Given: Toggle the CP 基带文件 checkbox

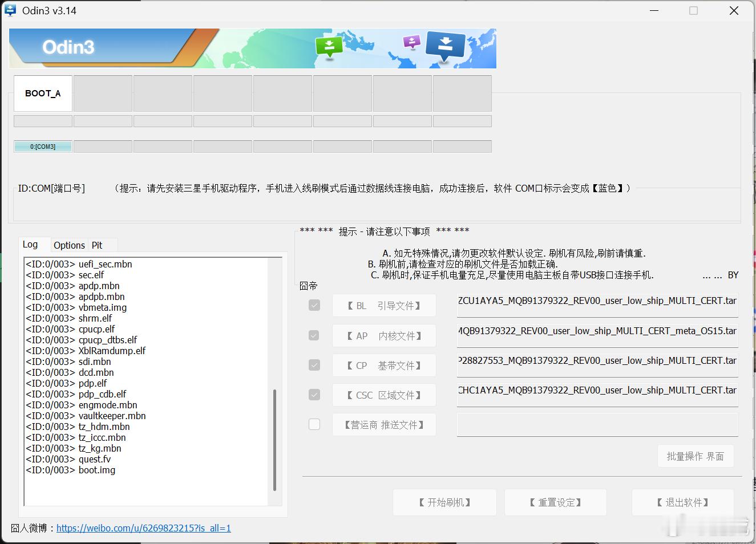Looking at the screenshot, I should (x=314, y=365).
